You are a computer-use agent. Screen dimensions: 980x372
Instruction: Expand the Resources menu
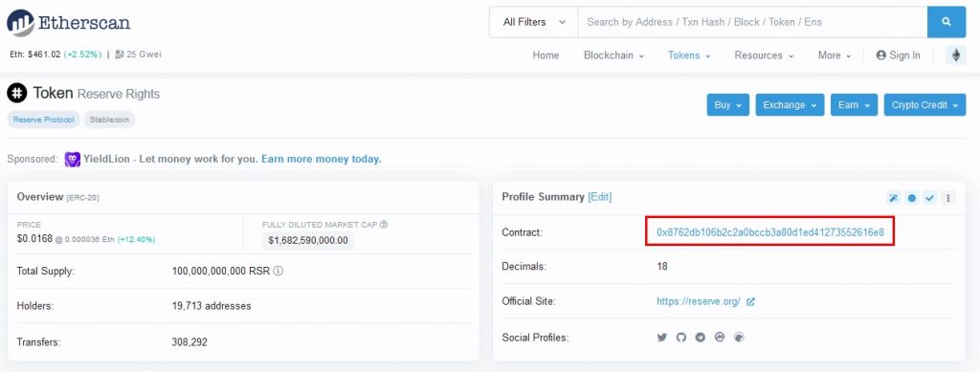click(x=764, y=55)
